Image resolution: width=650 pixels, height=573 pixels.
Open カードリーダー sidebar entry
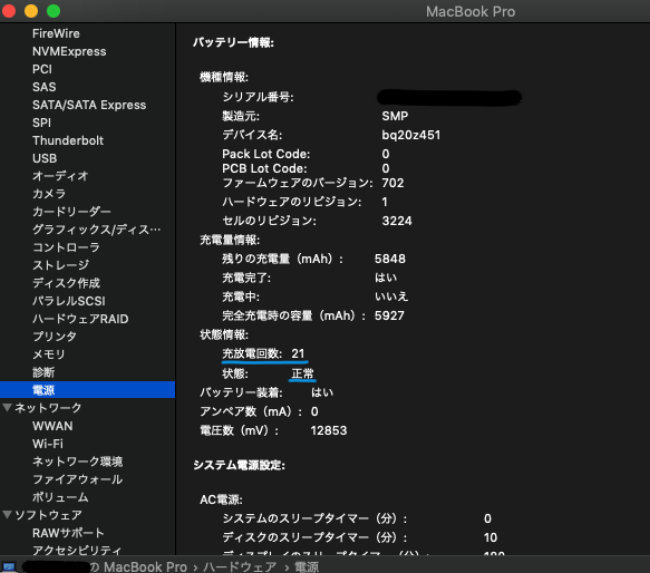[71, 212]
